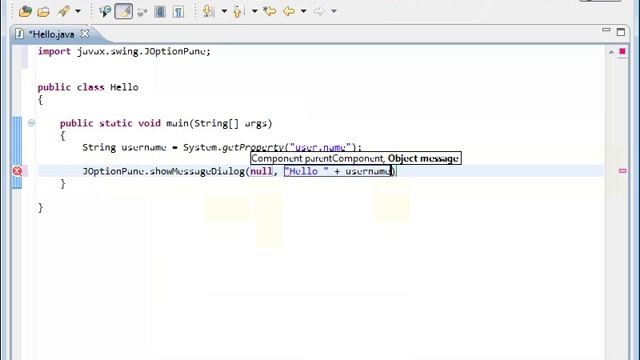The image size is (640, 360).
Task: Click red error indicator atop overview ruler
Action: (x=622, y=51)
